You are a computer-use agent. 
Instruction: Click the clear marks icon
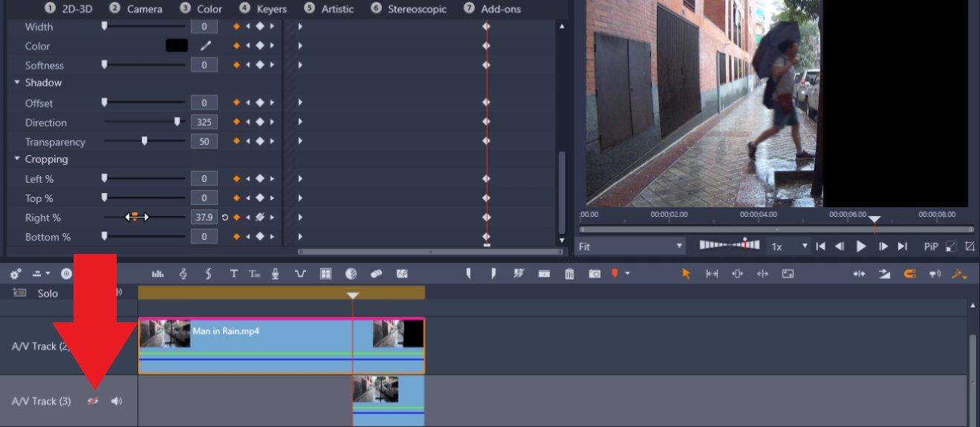tap(519, 274)
